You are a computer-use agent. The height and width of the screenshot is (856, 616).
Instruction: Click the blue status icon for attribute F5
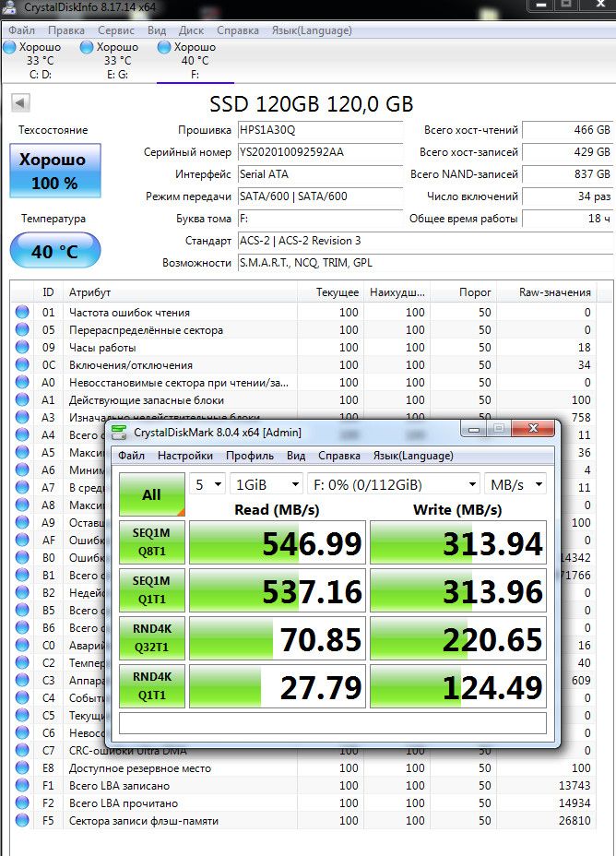tap(22, 820)
